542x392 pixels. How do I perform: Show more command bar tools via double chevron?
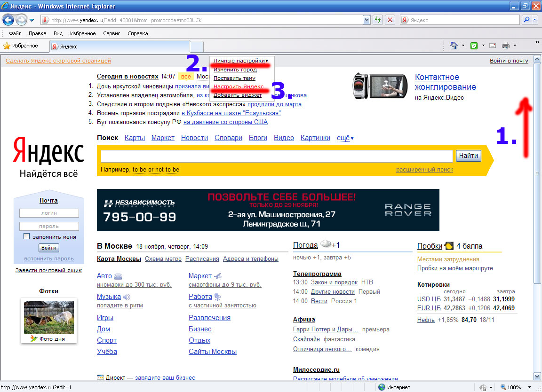click(x=537, y=42)
